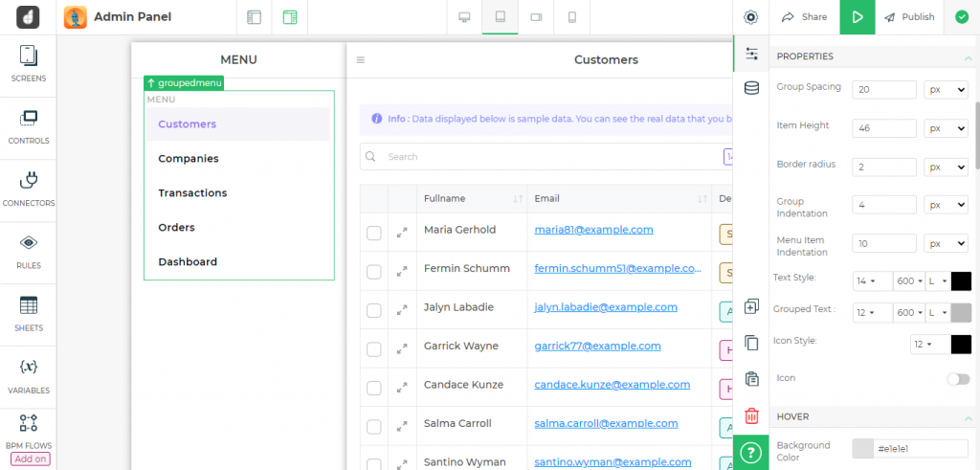Select Transactions in the menu

[x=192, y=192]
